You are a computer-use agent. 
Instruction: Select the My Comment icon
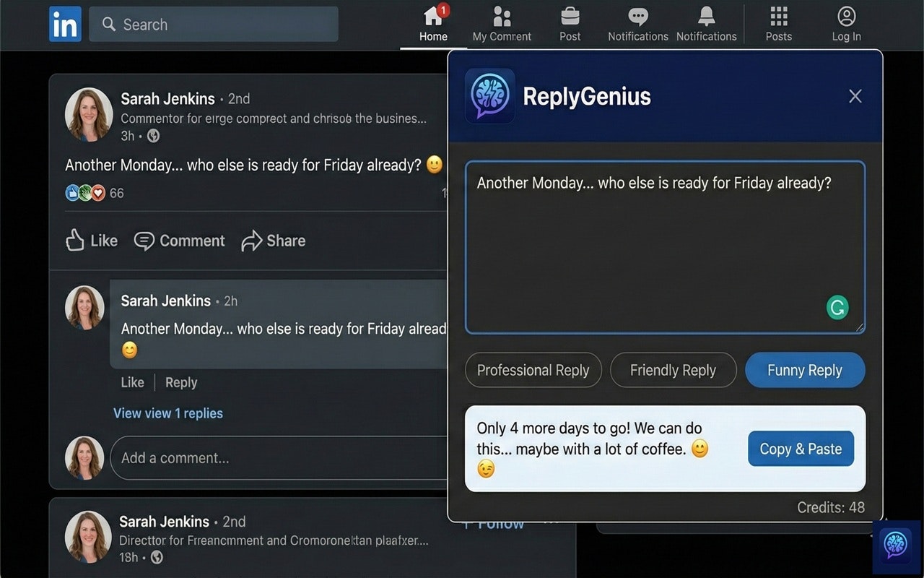coord(501,18)
